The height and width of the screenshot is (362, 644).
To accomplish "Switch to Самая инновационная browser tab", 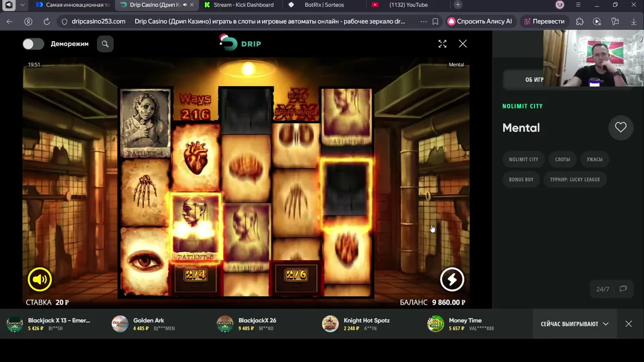I will (x=73, y=5).
